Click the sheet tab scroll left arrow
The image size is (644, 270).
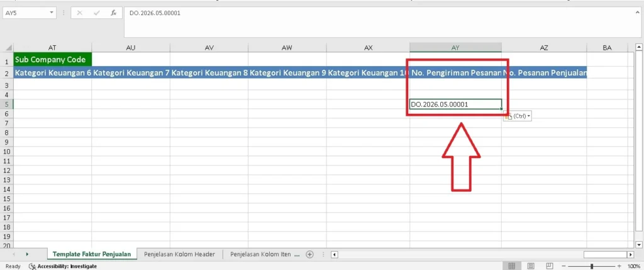(14, 254)
